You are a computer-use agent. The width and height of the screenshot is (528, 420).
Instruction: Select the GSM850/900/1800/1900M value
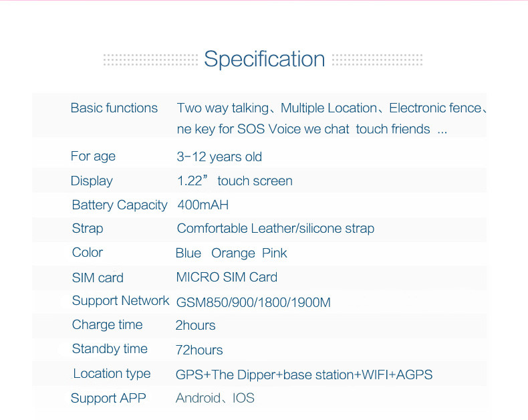(253, 302)
